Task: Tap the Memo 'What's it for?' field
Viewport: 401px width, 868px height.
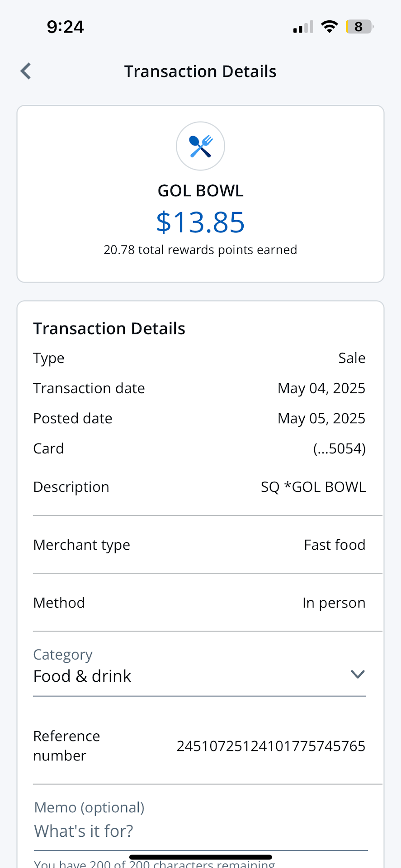Action: point(200,831)
